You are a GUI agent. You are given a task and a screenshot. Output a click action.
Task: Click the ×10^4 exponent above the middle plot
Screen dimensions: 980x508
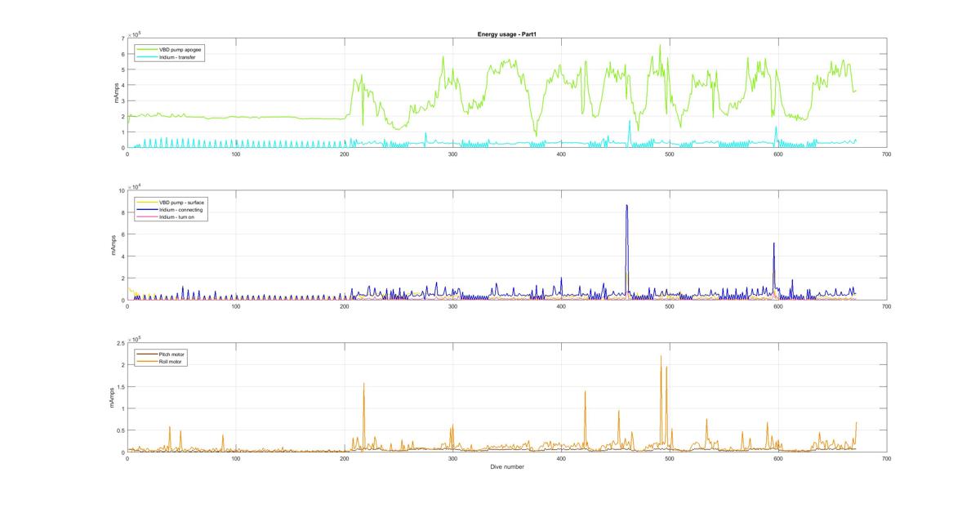pos(136,185)
